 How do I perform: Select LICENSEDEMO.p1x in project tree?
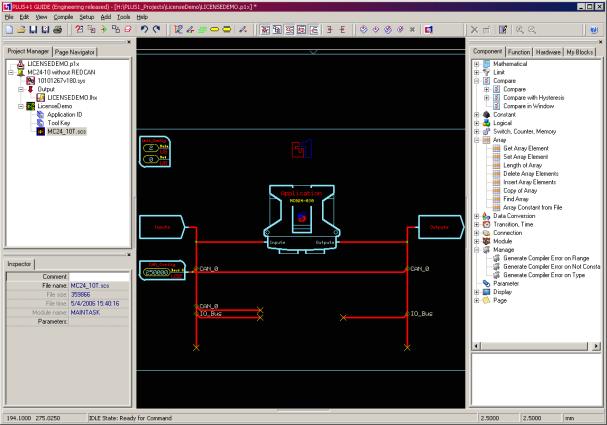53,64
